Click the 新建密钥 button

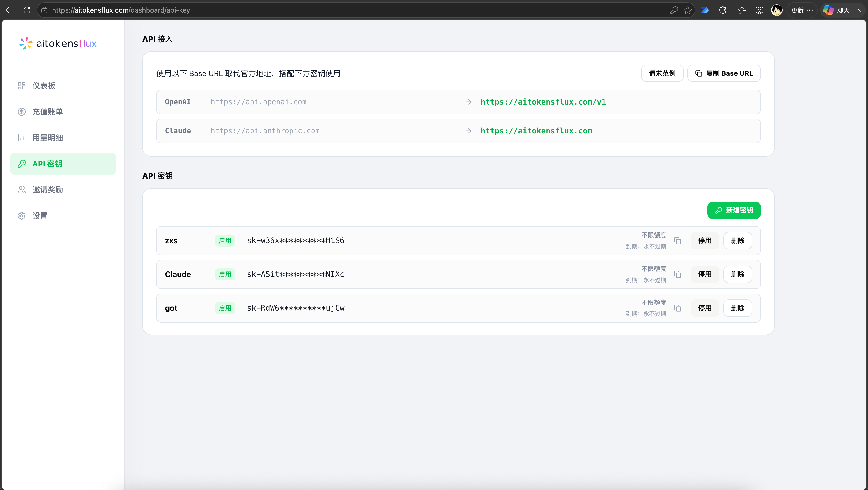[734, 211]
